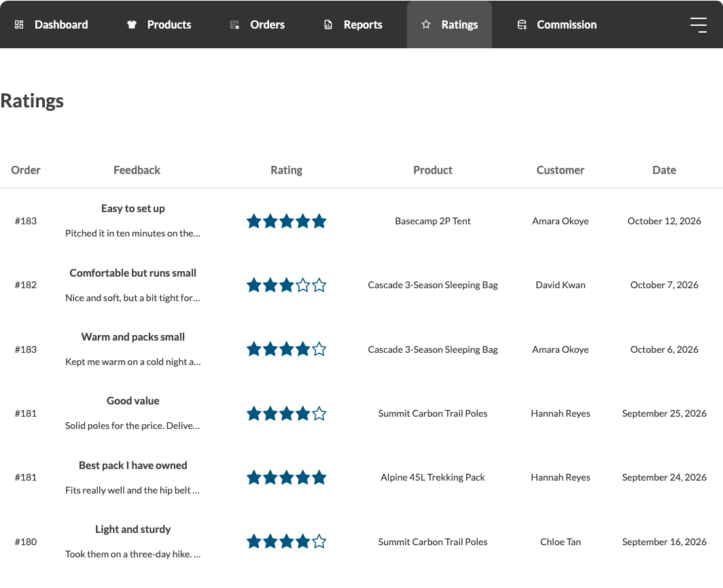Viewport: 723px width, 588px height.
Task: Click the Ratings star icon in navbar
Action: (426, 24)
